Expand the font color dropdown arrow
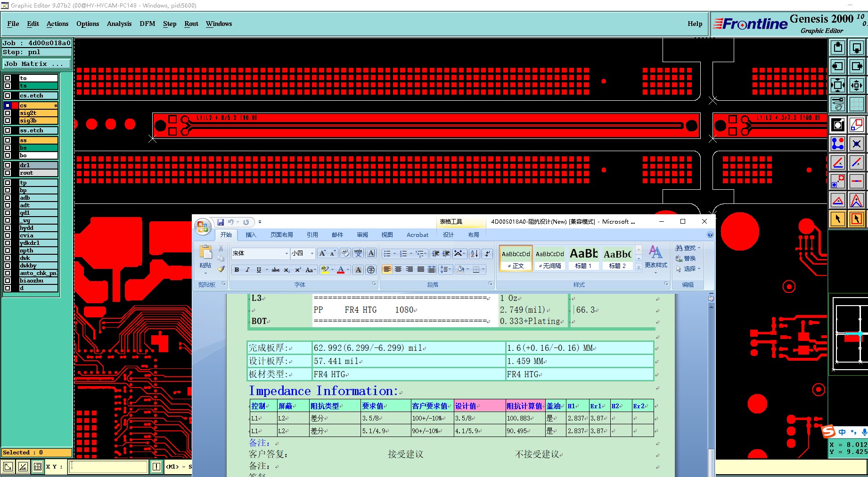The height and width of the screenshot is (477, 868). tap(348, 270)
